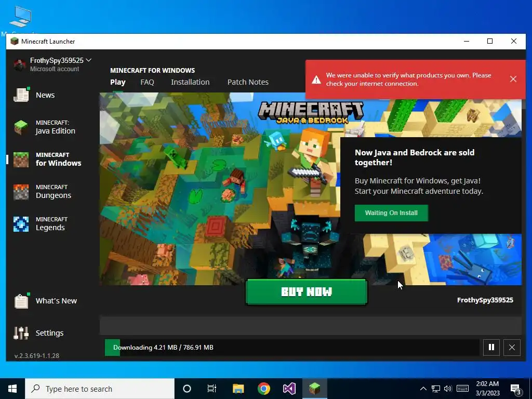The width and height of the screenshot is (532, 399).
Task: Click the warning triangle in error banner
Action: (316, 79)
